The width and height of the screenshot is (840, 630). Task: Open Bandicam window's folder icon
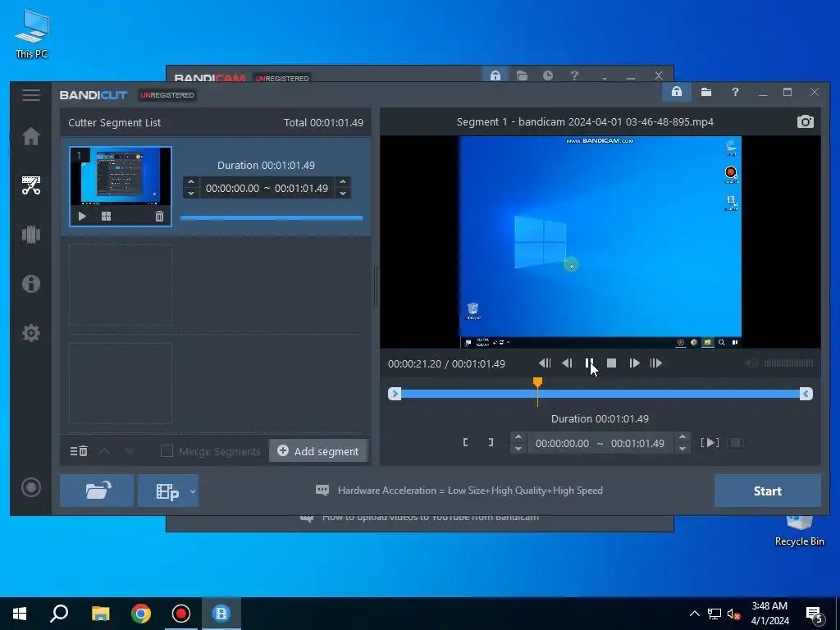(522, 75)
